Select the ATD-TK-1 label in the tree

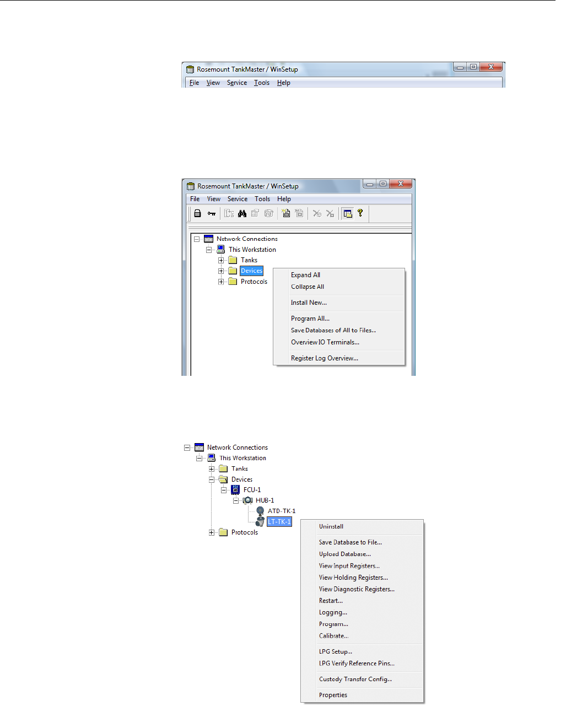point(282,511)
